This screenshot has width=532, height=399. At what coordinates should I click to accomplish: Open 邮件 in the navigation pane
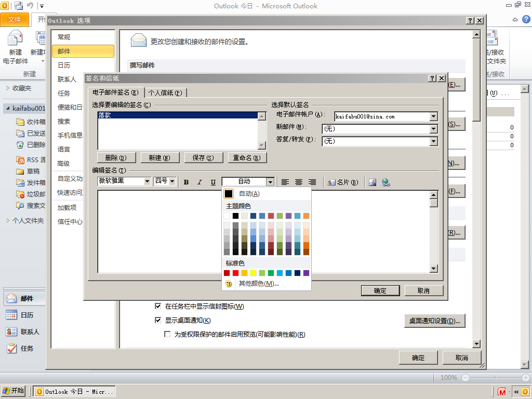[24, 299]
